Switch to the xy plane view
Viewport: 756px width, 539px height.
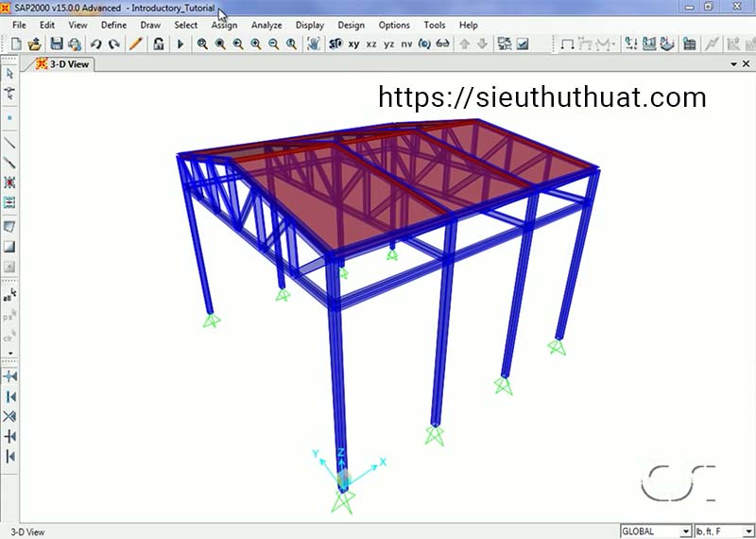click(353, 44)
